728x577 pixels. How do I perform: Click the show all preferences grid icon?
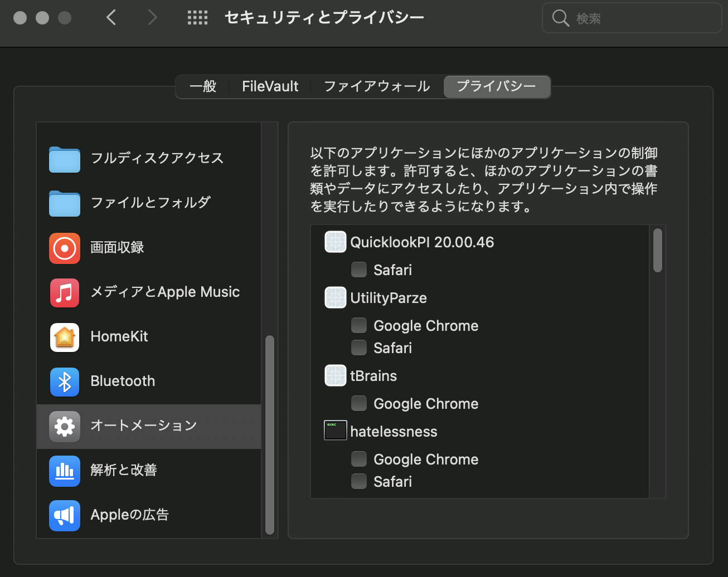click(x=197, y=18)
